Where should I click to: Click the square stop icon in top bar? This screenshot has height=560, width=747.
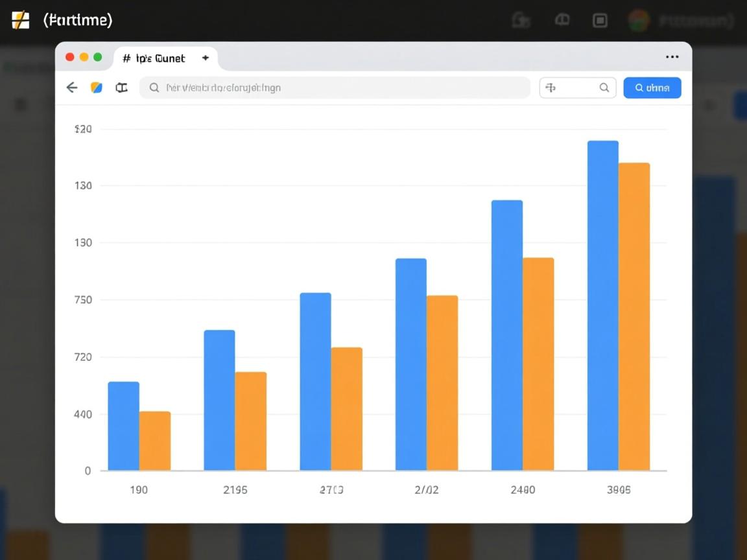point(600,21)
